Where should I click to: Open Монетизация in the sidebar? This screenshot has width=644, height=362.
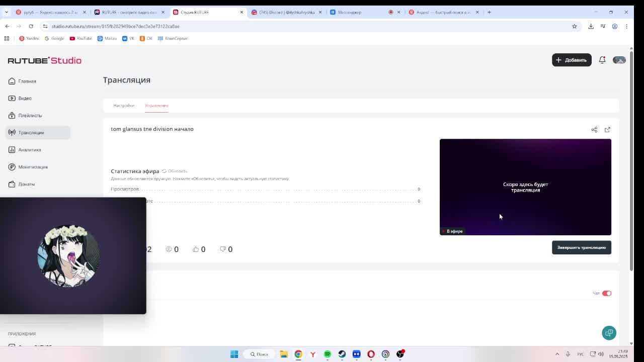pyautogui.click(x=38, y=166)
